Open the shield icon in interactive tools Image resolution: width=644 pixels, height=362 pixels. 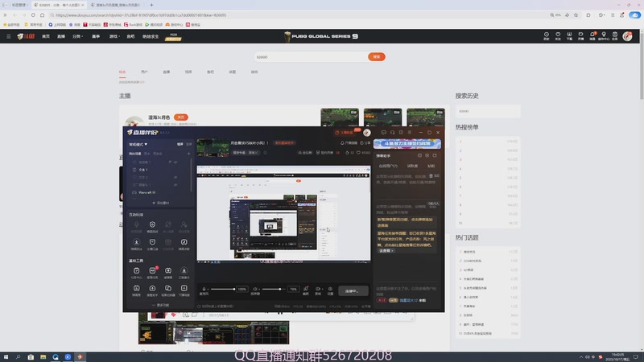[x=152, y=226]
